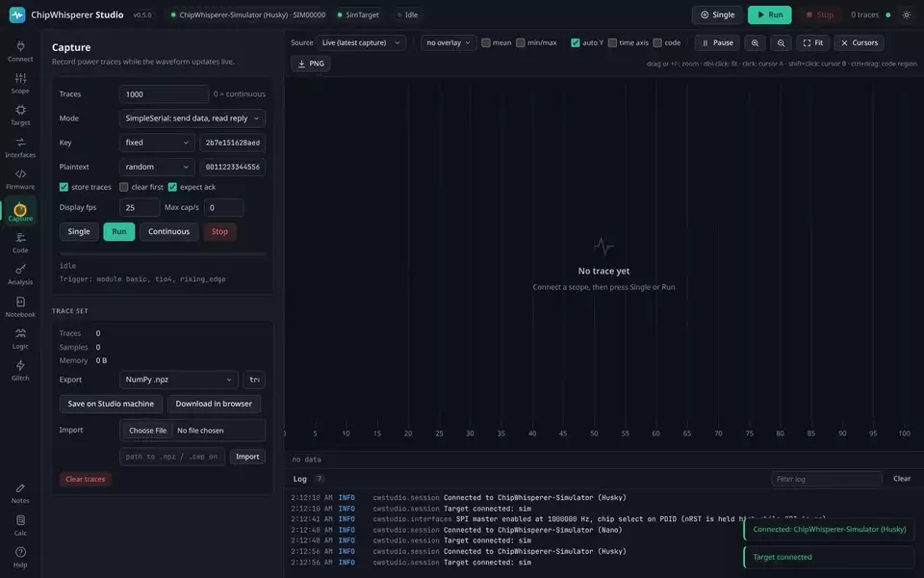The width and height of the screenshot is (924, 578).
Task: Select the Capture panel icon
Action: click(20, 211)
